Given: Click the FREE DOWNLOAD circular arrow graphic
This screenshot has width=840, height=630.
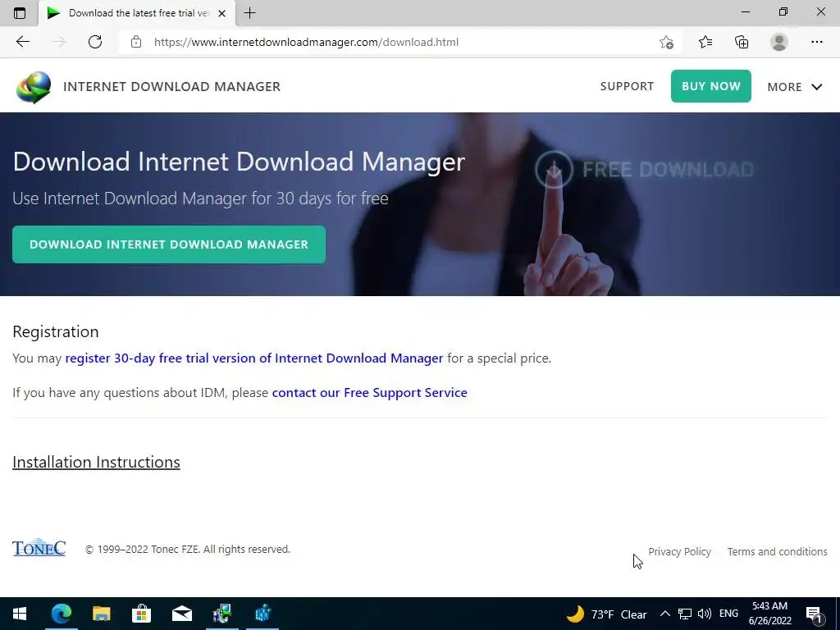Looking at the screenshot, I should (x=554, y=169).
